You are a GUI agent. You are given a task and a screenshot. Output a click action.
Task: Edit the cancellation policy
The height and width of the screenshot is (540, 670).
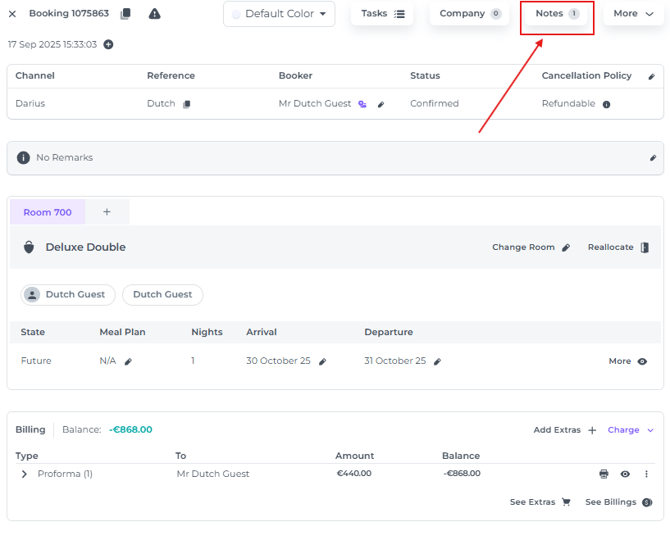tap(652, 76)
